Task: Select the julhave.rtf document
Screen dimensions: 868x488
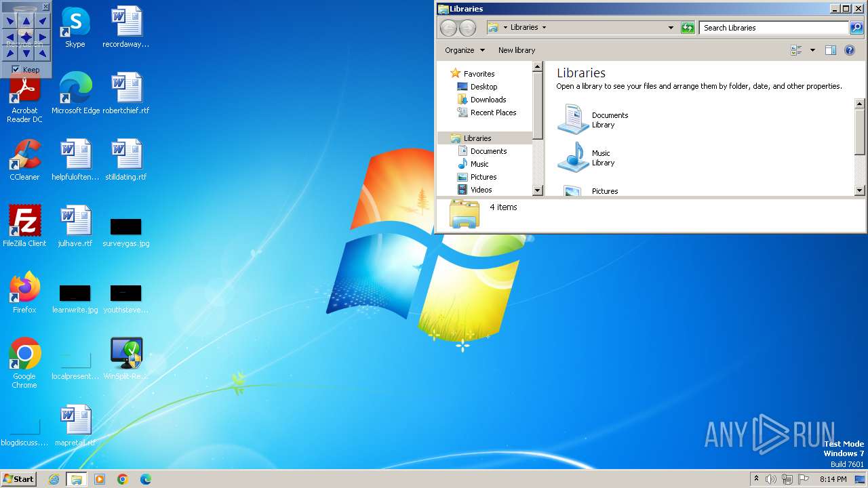Action: 75,226
